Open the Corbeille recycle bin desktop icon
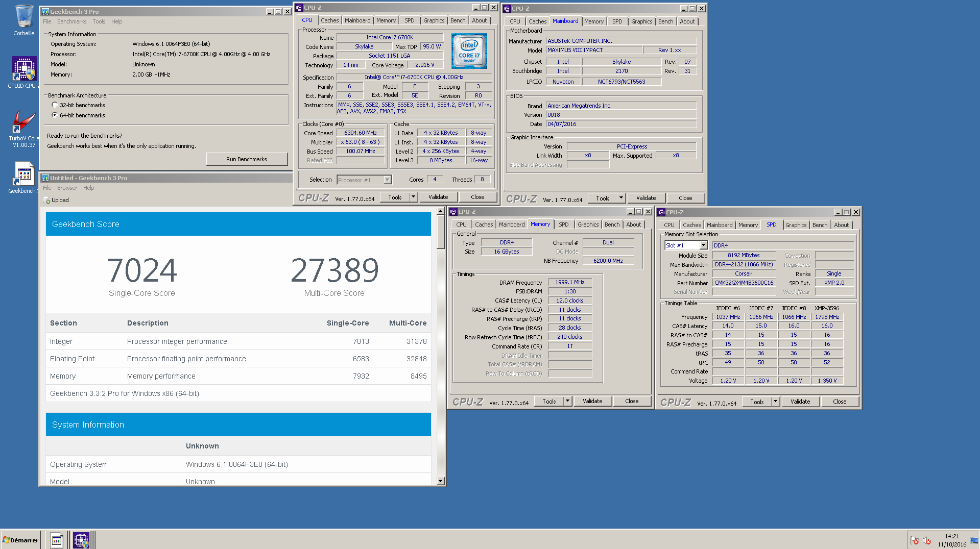This screenshot has width=980, height=549. coord(24,20)
